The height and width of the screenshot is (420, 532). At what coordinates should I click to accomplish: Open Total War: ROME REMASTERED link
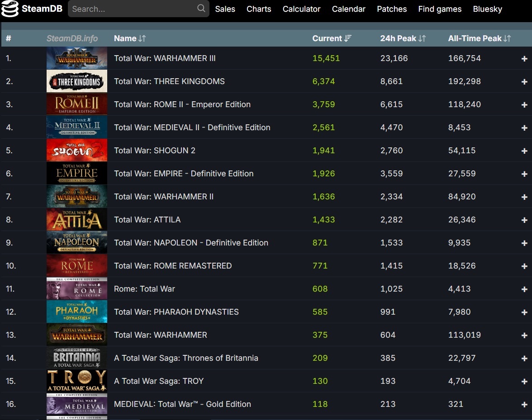173,266
